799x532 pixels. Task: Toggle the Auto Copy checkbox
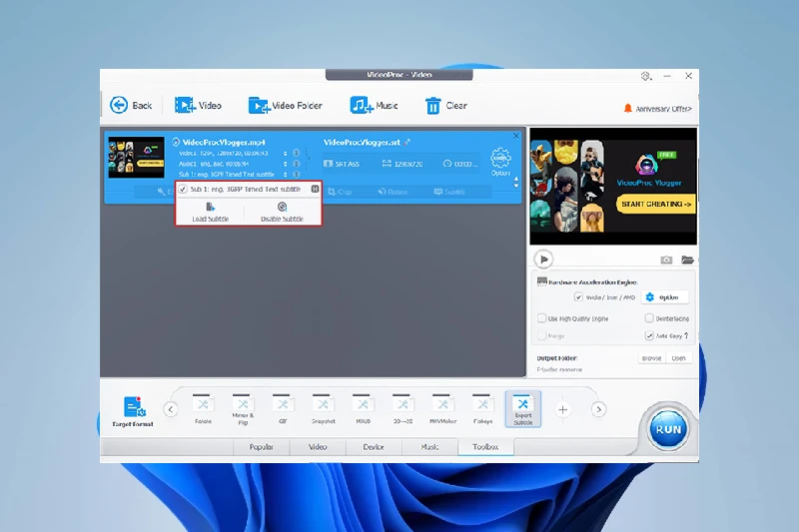[x=648, y=335]
